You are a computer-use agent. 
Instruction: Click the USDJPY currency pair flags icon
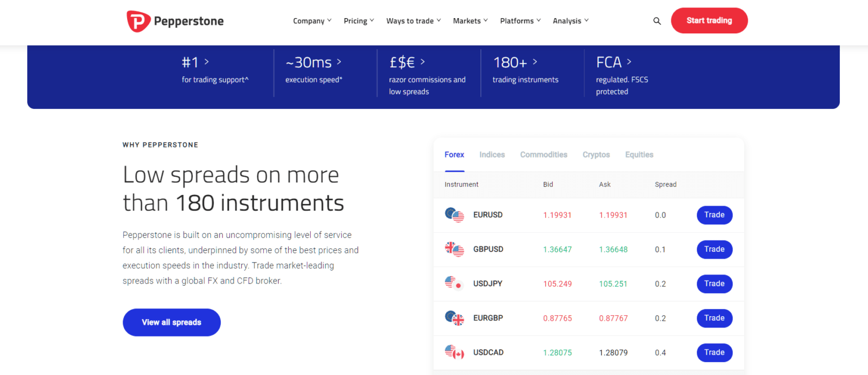coord(454,284)
